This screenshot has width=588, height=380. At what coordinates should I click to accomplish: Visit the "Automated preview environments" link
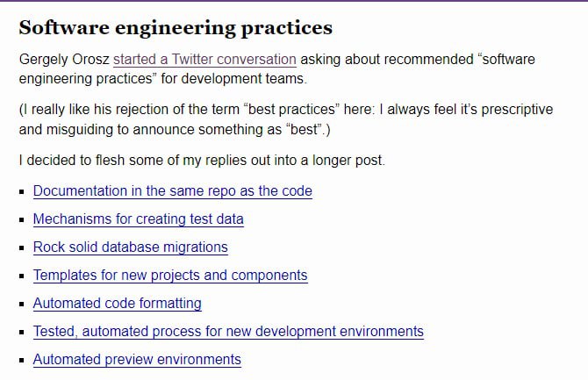pyautogui.click(x=137, y=359)
